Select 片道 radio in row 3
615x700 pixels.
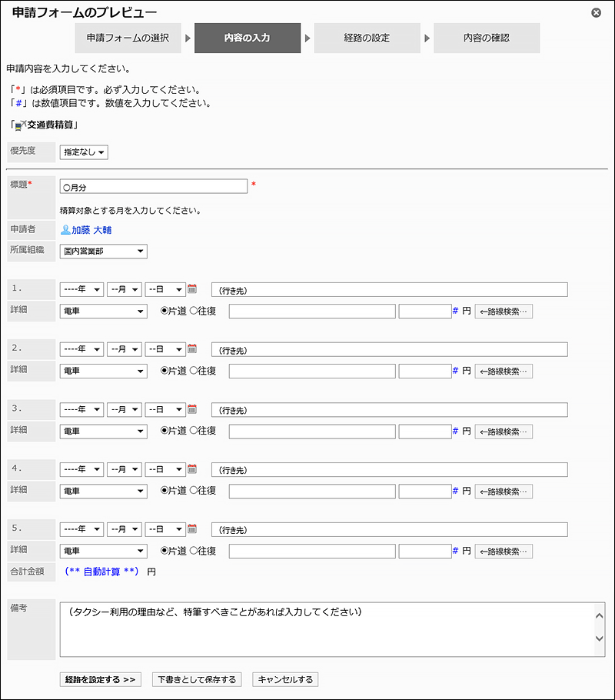(164, 430)
